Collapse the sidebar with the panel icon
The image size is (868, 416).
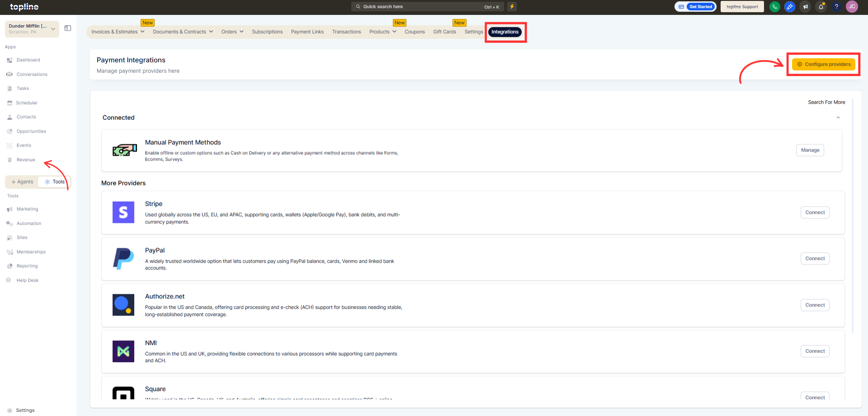[x=68, y=28]
